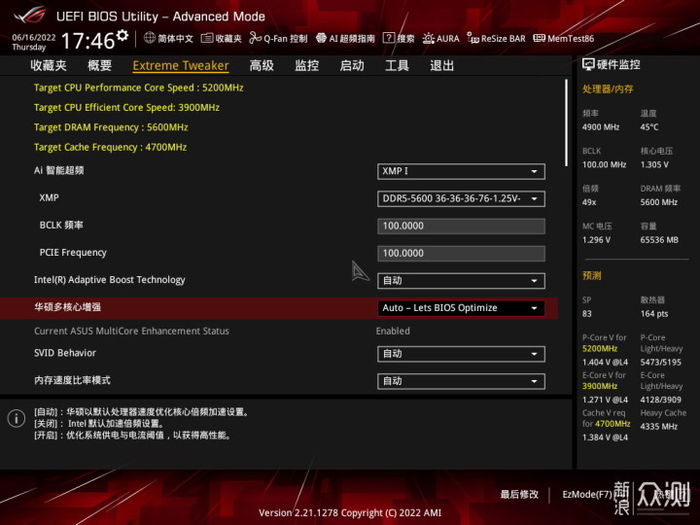
Task: Open AURA lighting control label
Action: [448, 39]
